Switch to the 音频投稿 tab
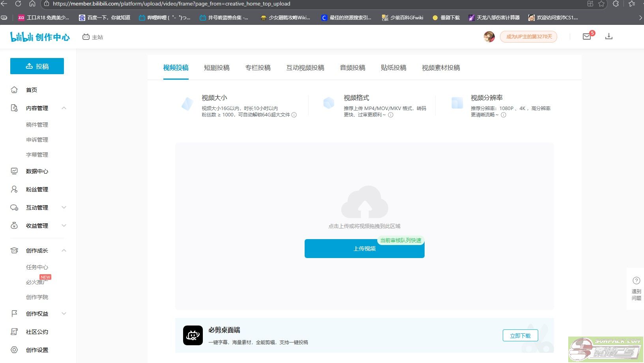 [x=352, y=67]
